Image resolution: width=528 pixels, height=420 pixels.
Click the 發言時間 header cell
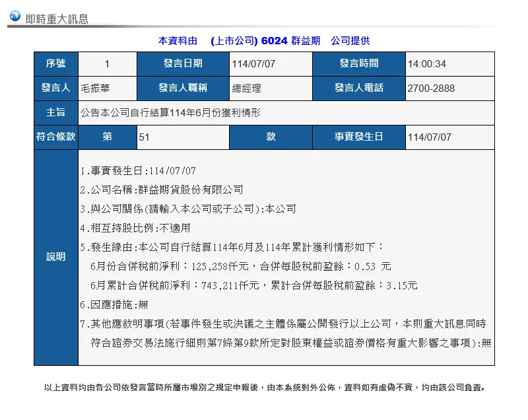pyautogui.click(x=359, y=63)
